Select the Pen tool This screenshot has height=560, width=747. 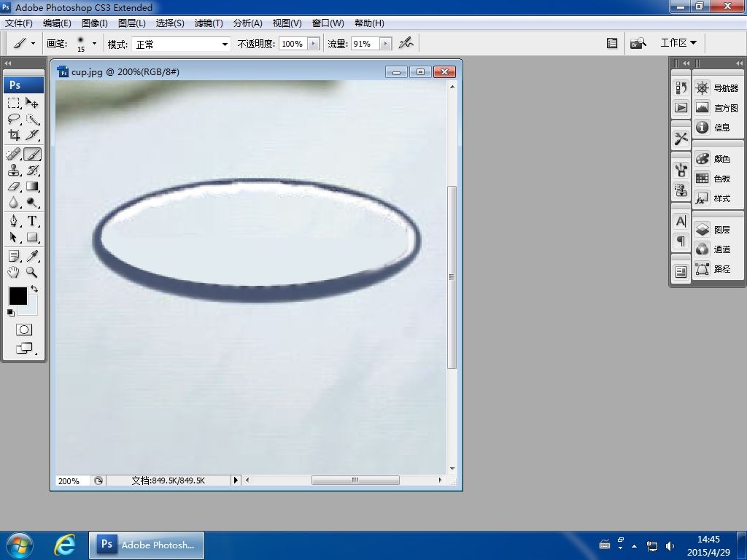tap(14, 221)
